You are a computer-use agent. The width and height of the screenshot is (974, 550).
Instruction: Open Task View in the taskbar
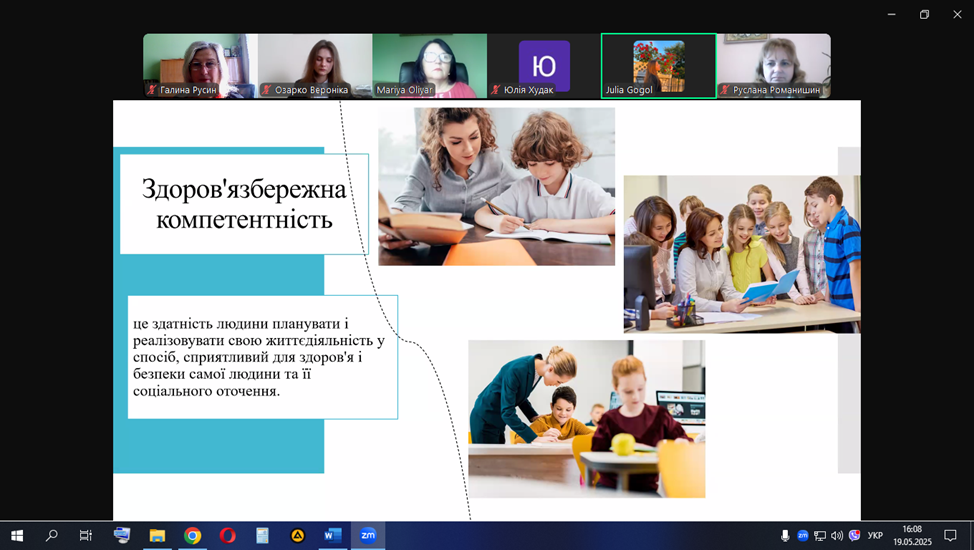point(86,536)
